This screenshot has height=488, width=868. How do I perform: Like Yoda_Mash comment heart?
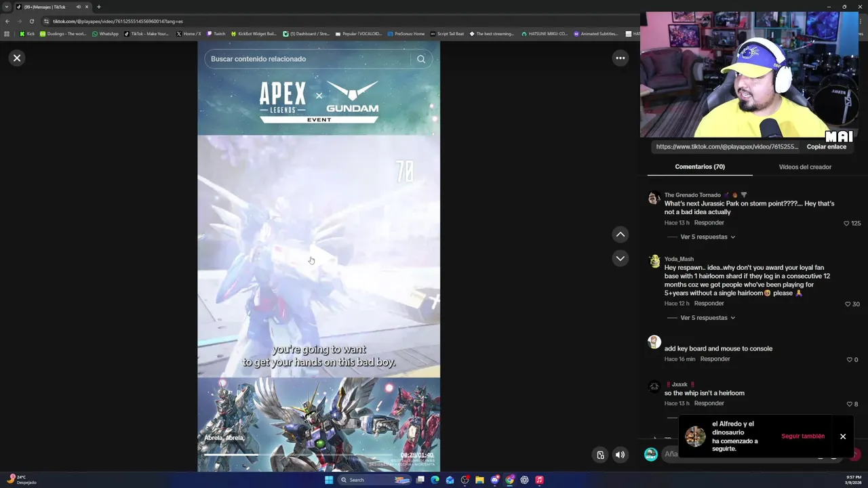(848, 304)
